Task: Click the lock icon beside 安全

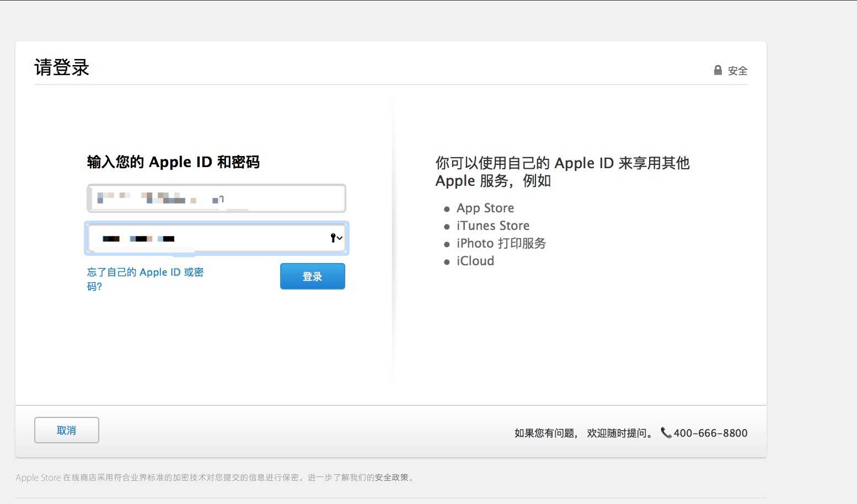Action: click(x=717, y=70)
